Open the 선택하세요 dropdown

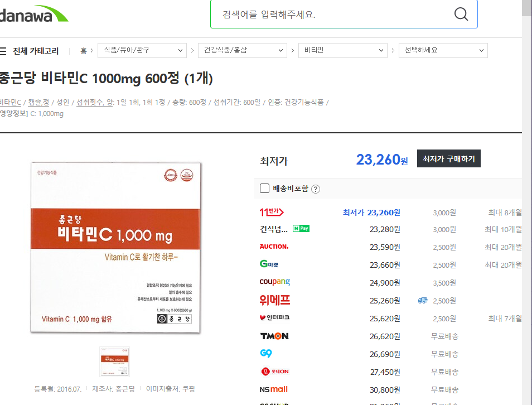point(443,50)
